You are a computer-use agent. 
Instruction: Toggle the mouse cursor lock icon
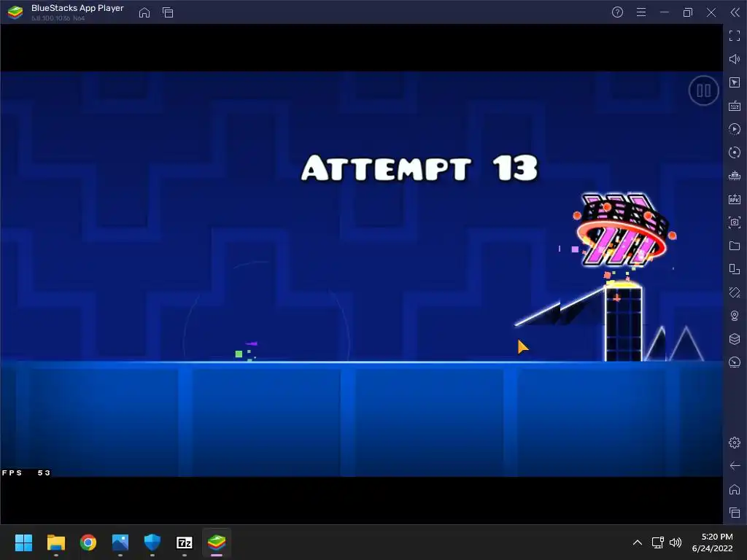735,82
